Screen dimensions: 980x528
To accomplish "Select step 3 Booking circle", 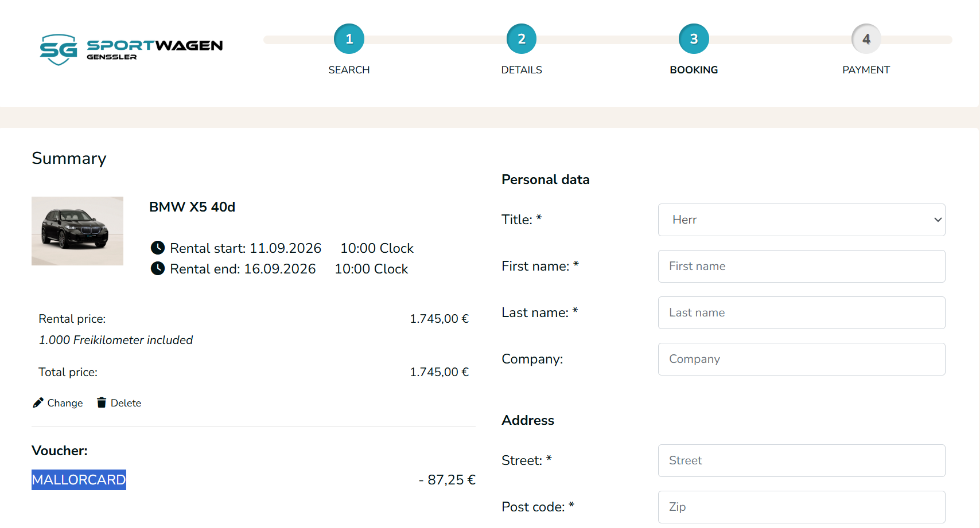I will [694, 39].
